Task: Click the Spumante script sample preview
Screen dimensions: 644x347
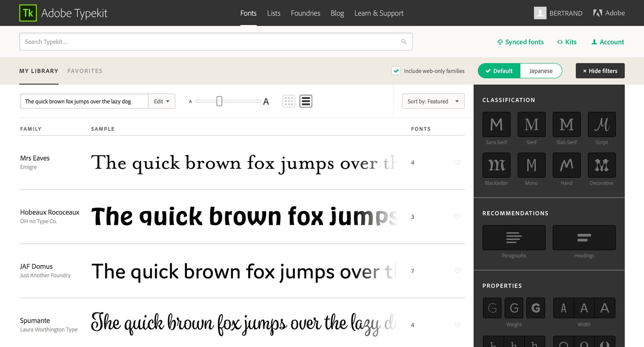Action: click(x=244, y=324)
